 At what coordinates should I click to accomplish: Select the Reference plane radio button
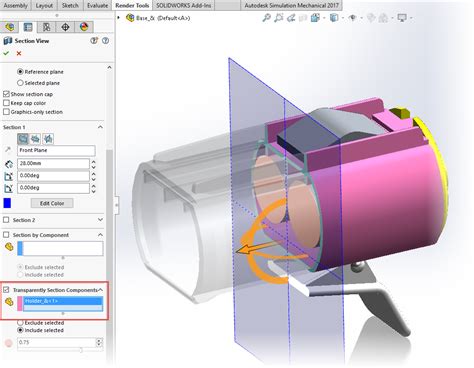coord(20,72)
